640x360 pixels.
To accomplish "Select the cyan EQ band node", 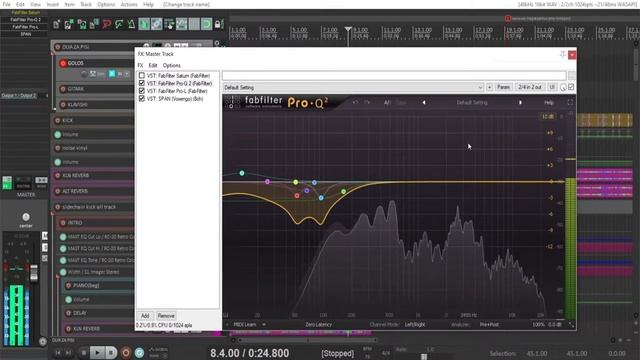I will pos(242,173).
